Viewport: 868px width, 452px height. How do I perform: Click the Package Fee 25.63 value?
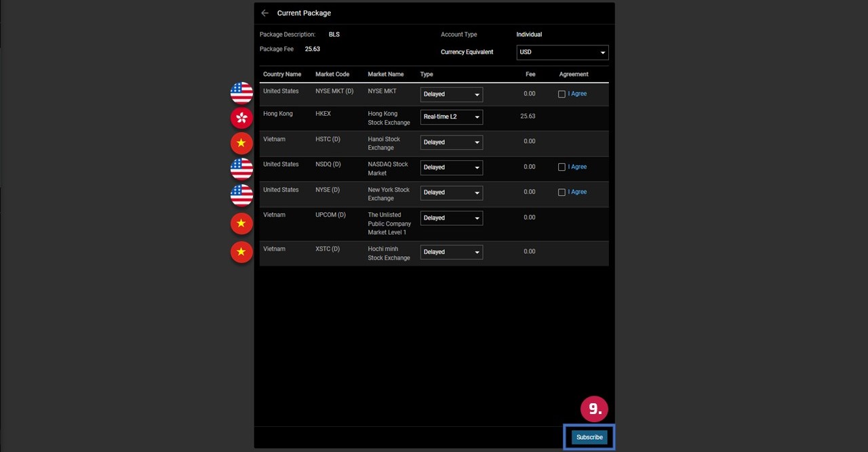(312, 49)
